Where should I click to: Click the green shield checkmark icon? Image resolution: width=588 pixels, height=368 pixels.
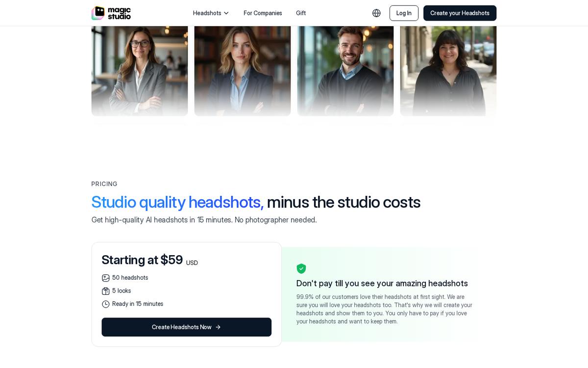pos(301,268)
